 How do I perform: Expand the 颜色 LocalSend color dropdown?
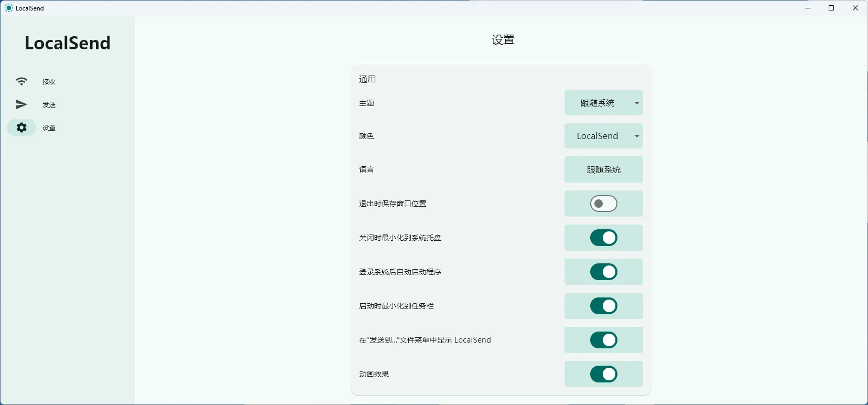[x=603, y=136]
